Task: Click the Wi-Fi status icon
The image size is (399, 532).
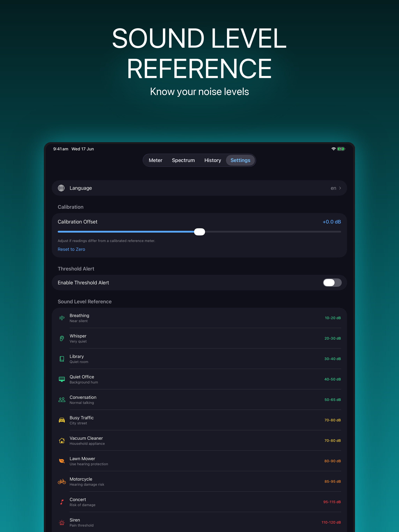Action: 334,149
